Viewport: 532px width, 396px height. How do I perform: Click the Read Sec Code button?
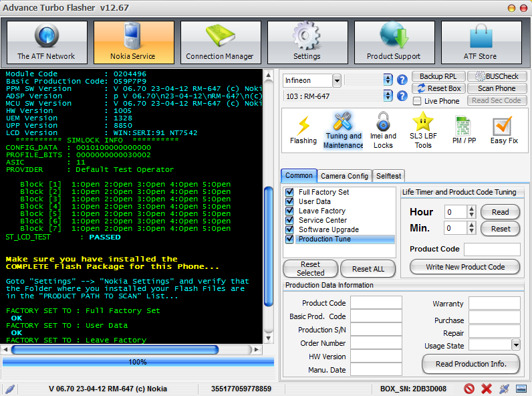tap(497, 100)
